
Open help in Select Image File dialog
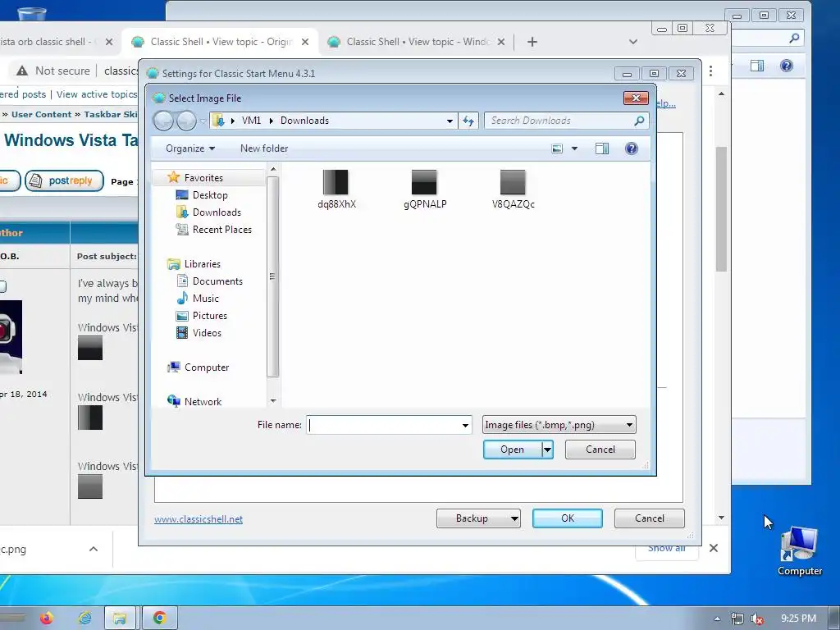[x=632, y=148]
